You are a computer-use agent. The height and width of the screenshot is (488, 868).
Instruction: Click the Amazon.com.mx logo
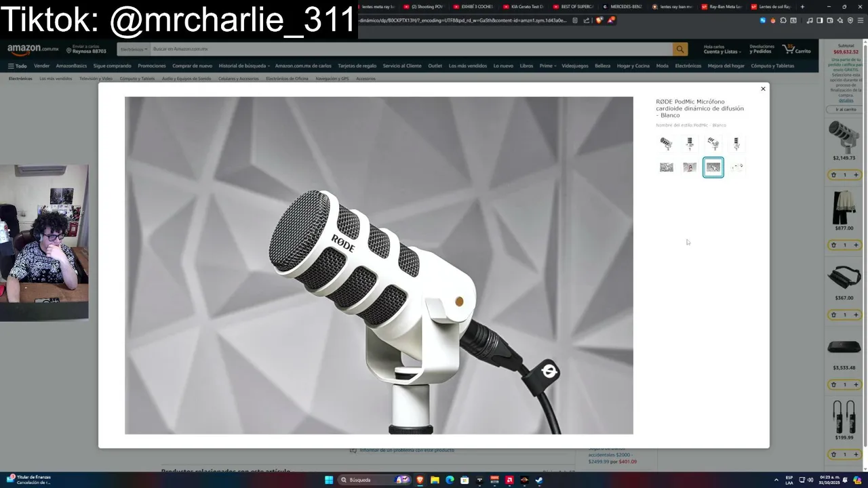33,49
